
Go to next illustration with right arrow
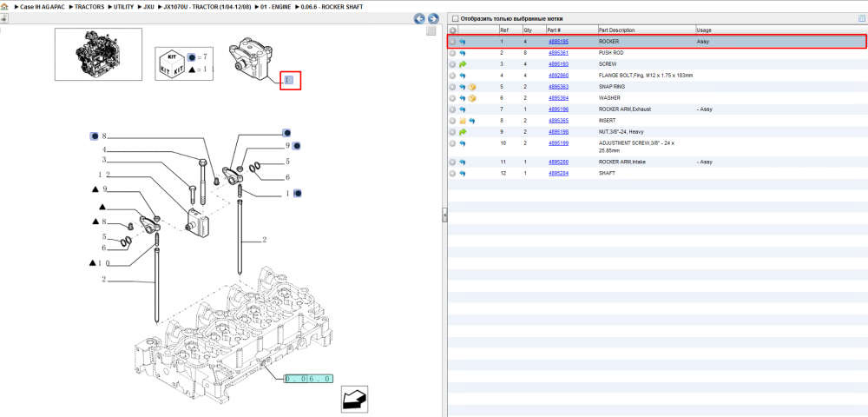click(433, 18)
